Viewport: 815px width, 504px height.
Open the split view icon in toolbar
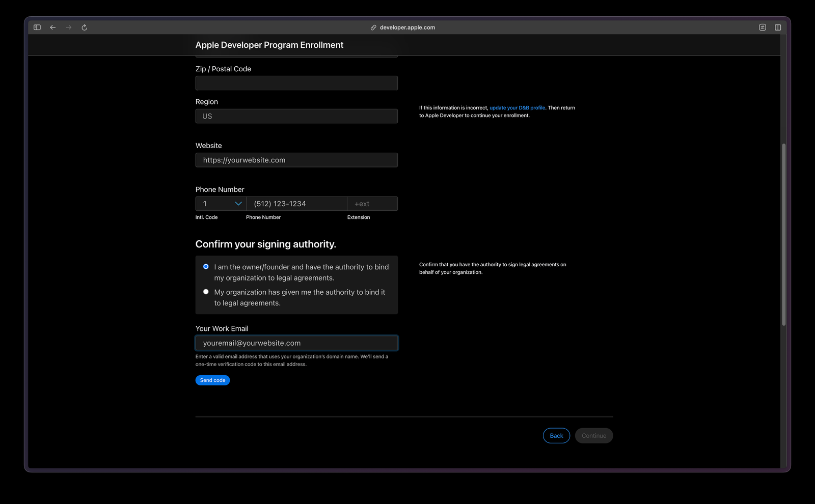tap(778, 27)
